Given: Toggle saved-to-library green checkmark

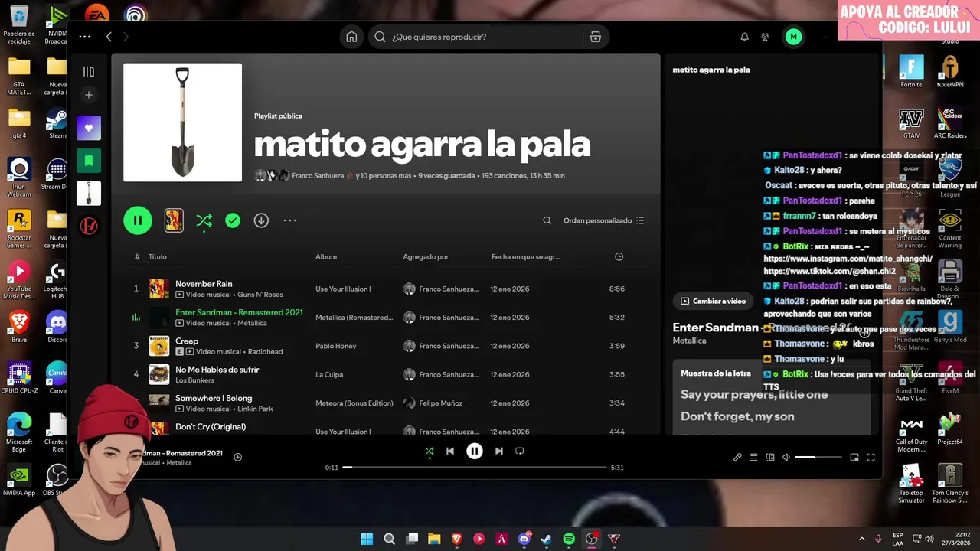Looking at the screenshot, I should (x=233, y=220).
